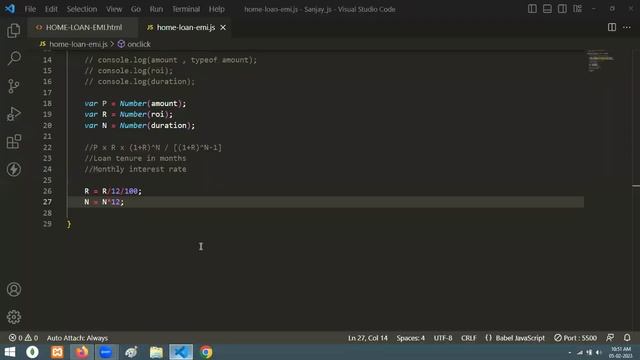Click var N = Number(duration); line
Viewport: 640px width, 360px height.
(140, 126)
